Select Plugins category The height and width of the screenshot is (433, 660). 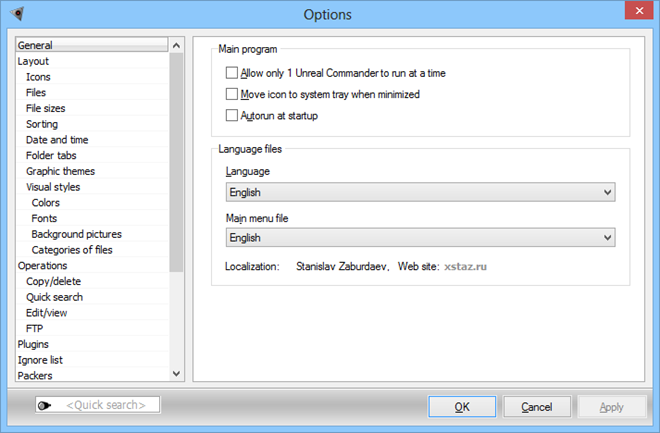92,344
